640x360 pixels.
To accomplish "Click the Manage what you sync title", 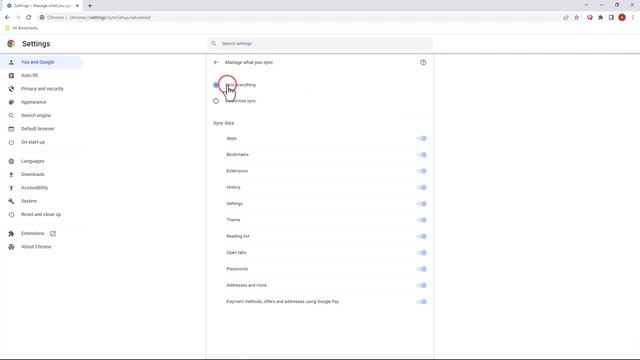I will tap(249, 62).
